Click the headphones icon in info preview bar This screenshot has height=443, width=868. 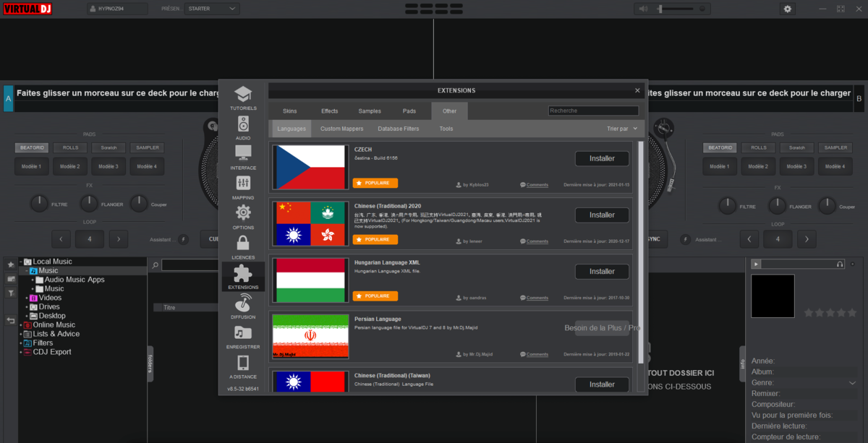(x=840, y=264)
